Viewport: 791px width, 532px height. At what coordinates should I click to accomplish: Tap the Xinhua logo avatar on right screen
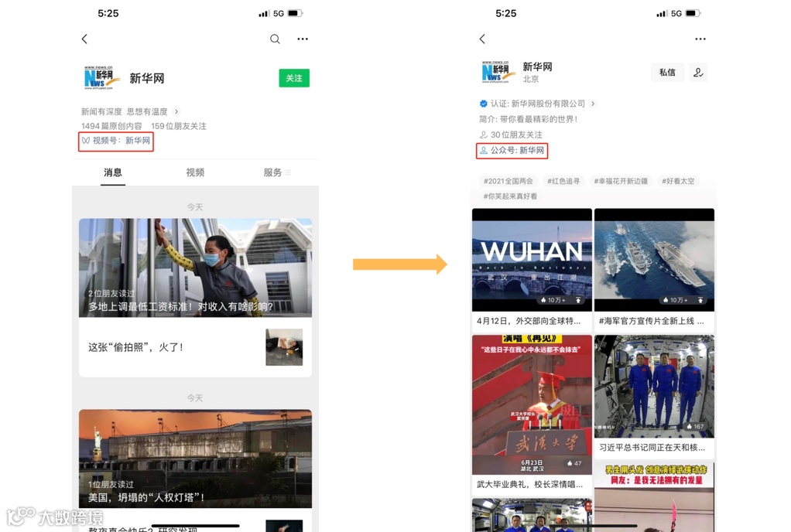coord(498,72)
